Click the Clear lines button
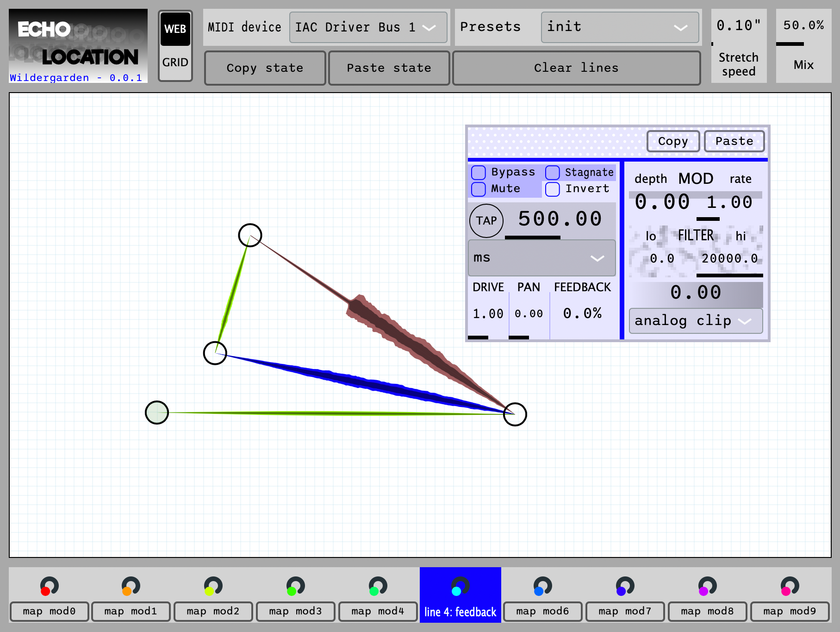The image size is (840, 632). (576, 68)
